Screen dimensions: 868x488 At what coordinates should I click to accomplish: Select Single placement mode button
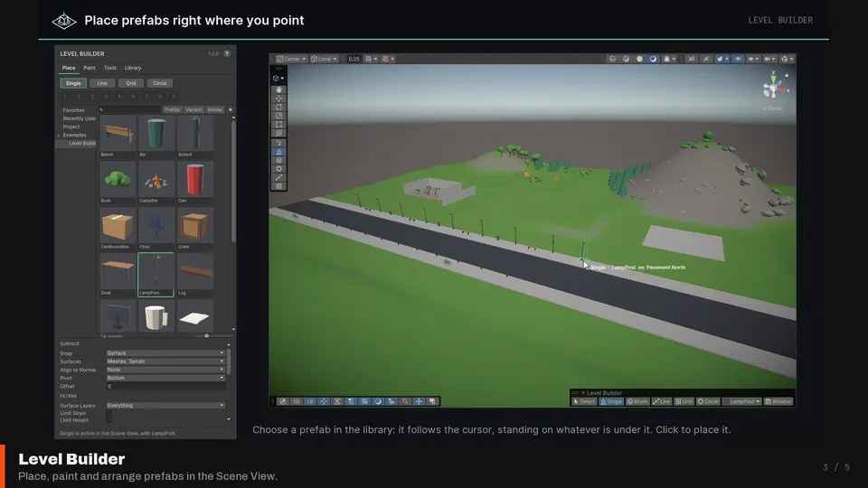(73, 83)
